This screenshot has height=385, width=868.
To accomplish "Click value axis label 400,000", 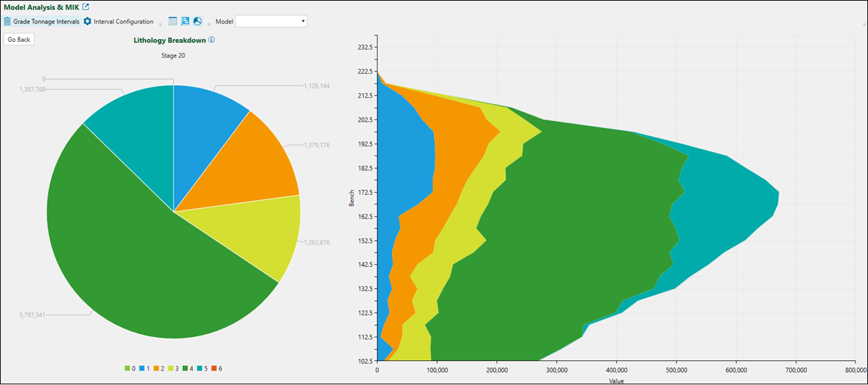I will pyautogui.click(x=616, y=370).
